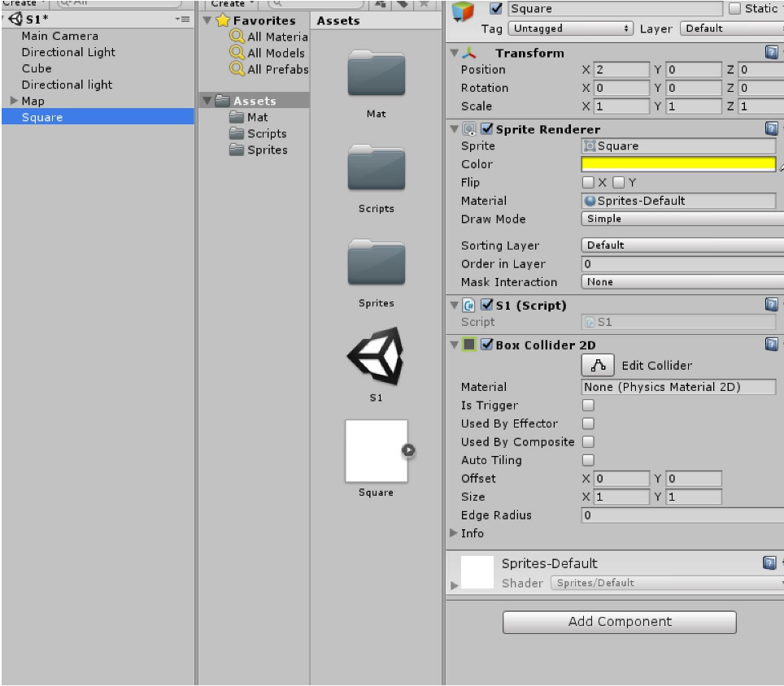Select All Prefabs search icon
This screenshot has height=686, width=784.
237,68
